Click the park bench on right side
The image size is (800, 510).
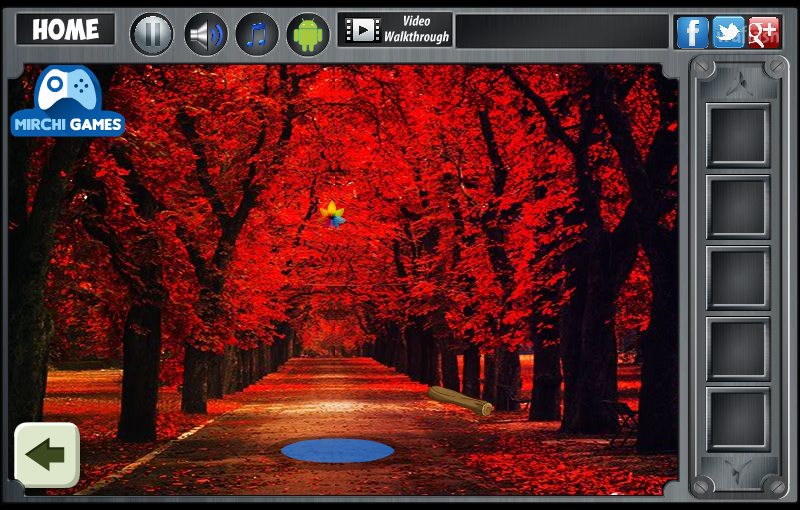click(620, 423)
